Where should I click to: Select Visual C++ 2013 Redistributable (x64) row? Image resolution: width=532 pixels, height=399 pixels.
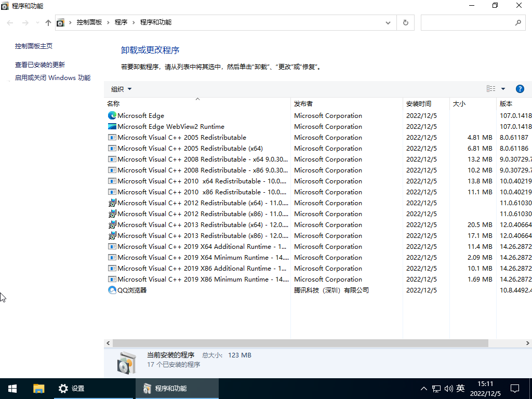(318, 224)
